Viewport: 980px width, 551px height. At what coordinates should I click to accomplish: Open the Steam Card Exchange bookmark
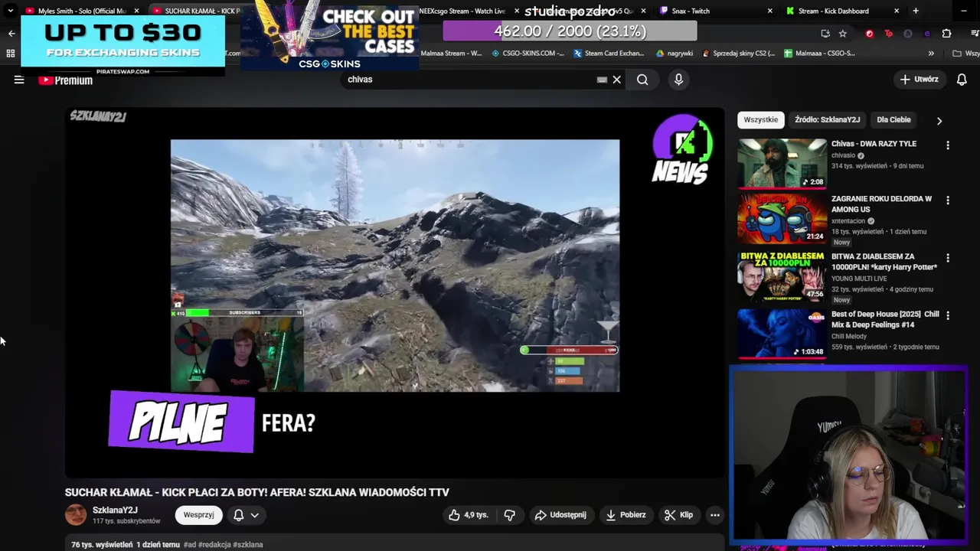tap(609, 54)
